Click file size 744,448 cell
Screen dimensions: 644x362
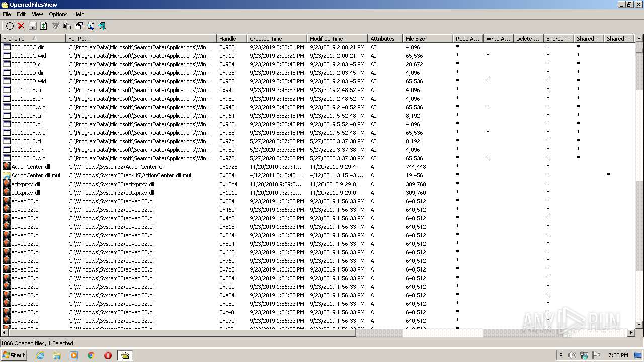point(416,167)
